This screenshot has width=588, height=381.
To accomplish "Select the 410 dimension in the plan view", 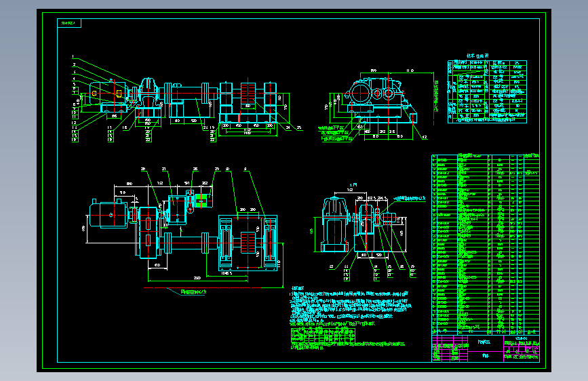I will tap(157, 265).
